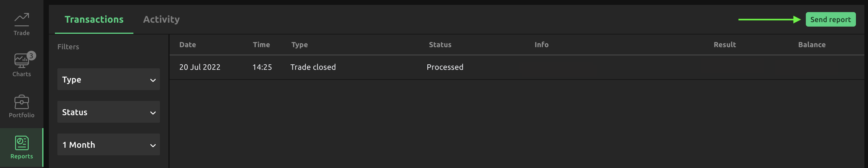This screenshot has height=168, width=868.
Task: Click the chevron on the Type filter
Action: (x=153, y=80)
